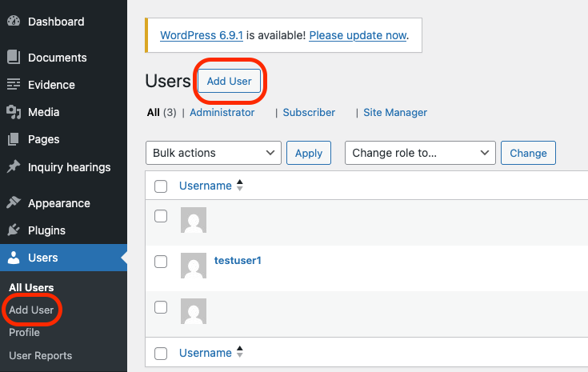588x372 pixels.
Task: Open User Reports submenu item
Action: coord(41,355)
